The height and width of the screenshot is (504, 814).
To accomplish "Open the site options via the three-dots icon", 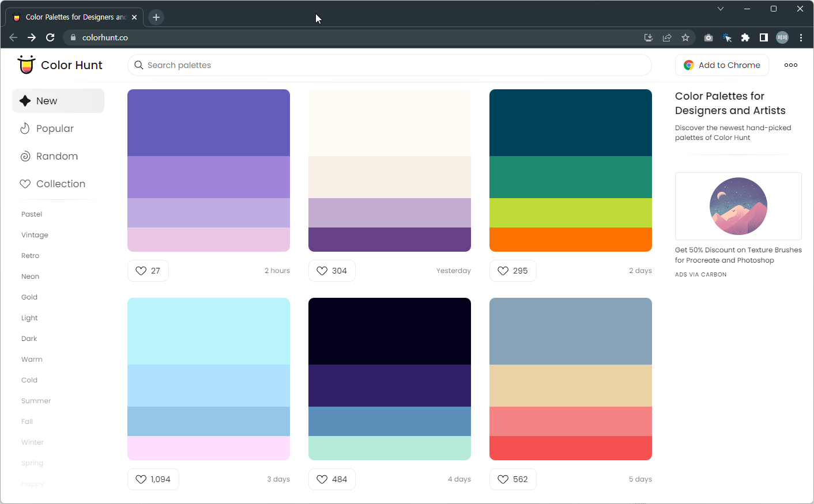I will [790, 65].
